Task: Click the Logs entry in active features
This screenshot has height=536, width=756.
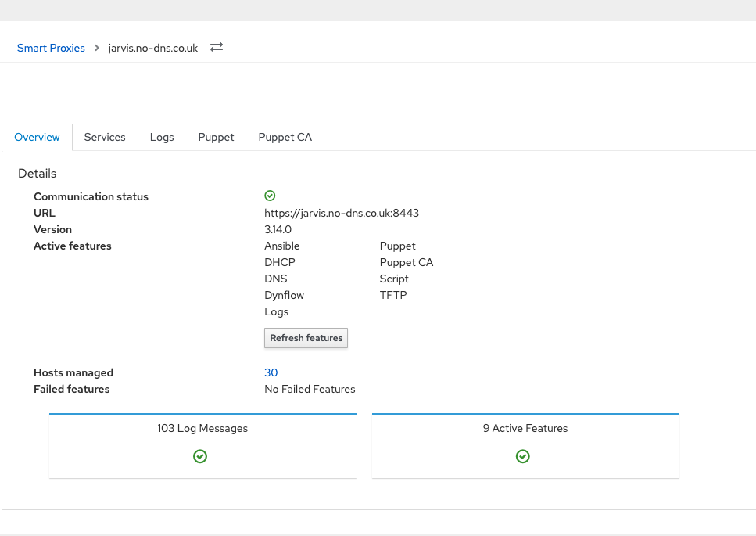Action: click(276, 311)
